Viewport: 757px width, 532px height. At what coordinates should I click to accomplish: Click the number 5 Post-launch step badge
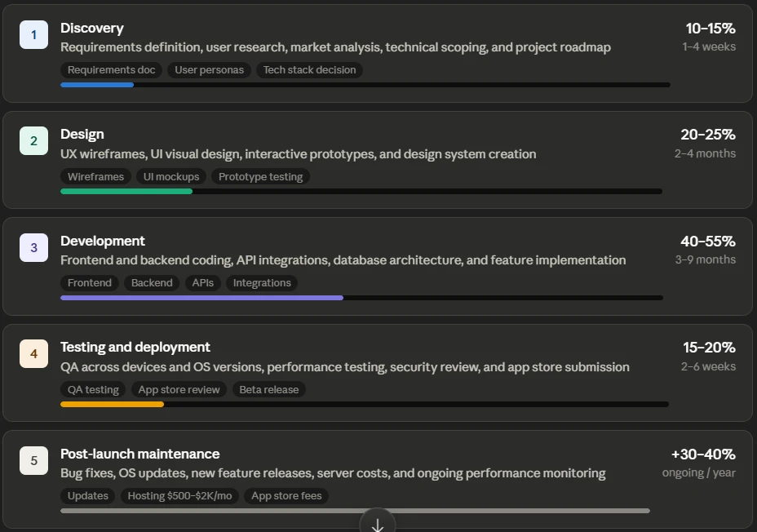pyautogui.click(x=33, y=460)
